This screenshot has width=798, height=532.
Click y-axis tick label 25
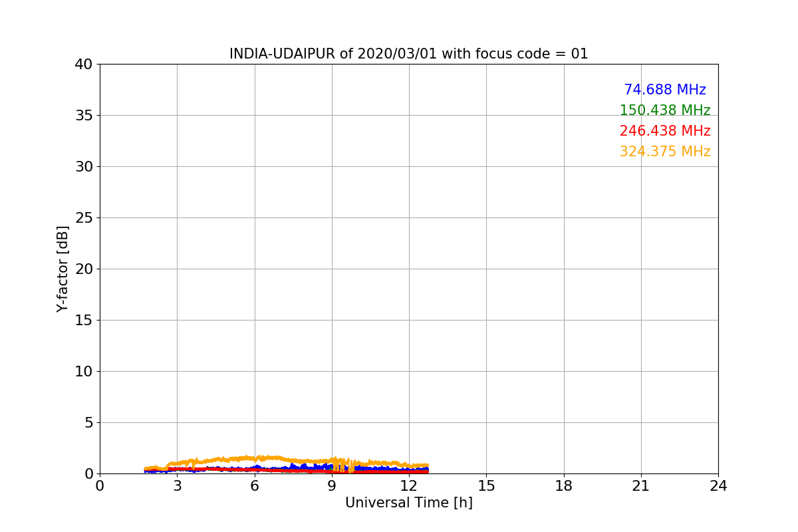(84, 218)
